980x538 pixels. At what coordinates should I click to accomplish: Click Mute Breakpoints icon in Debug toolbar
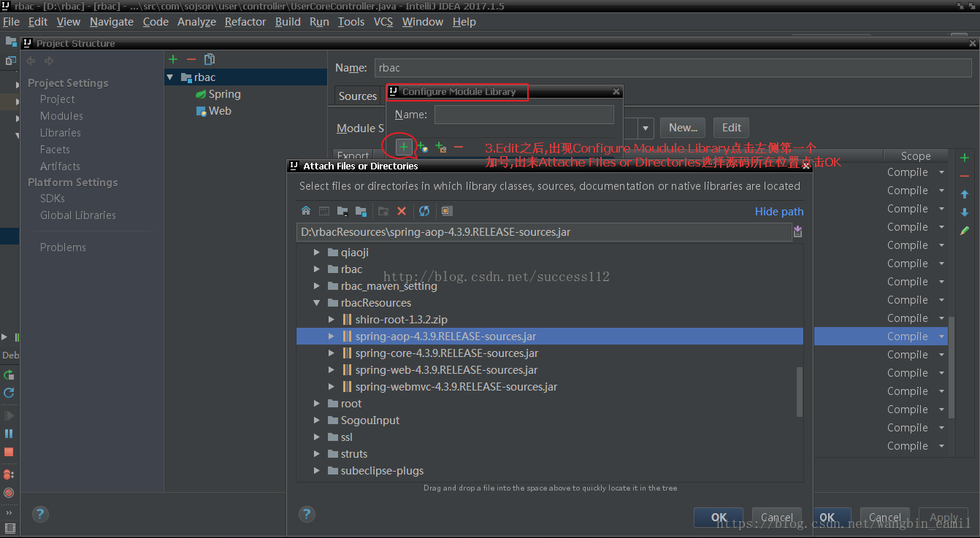(x=9, y=493)
